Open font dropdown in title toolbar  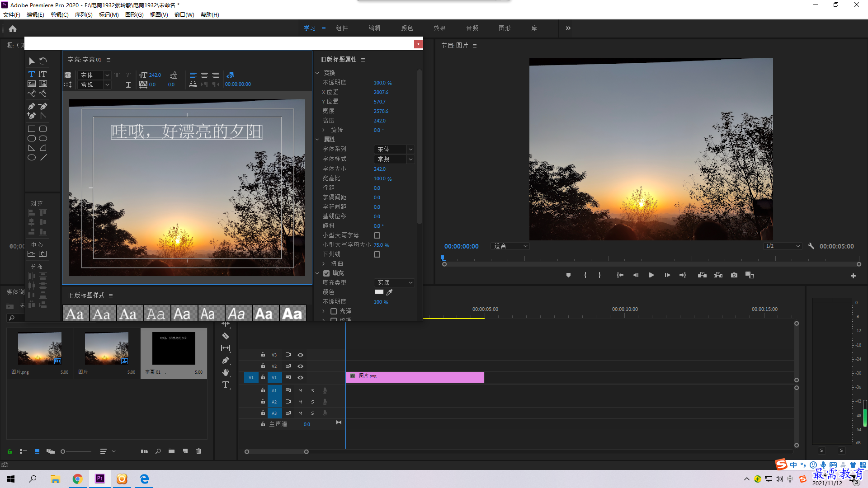click(x=94, y=75)
